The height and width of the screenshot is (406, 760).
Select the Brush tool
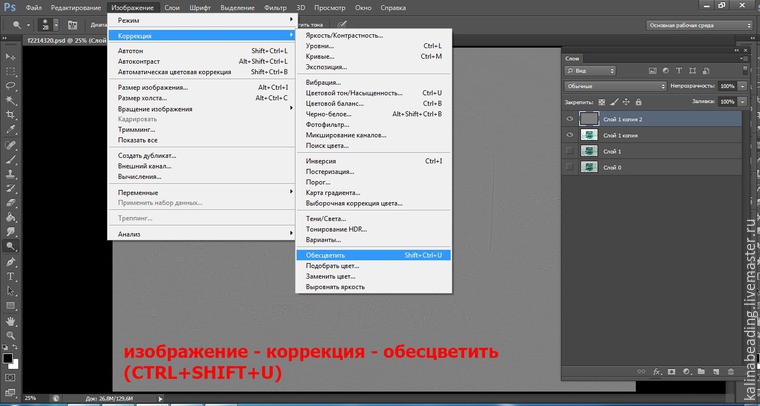tap(11, 159)
